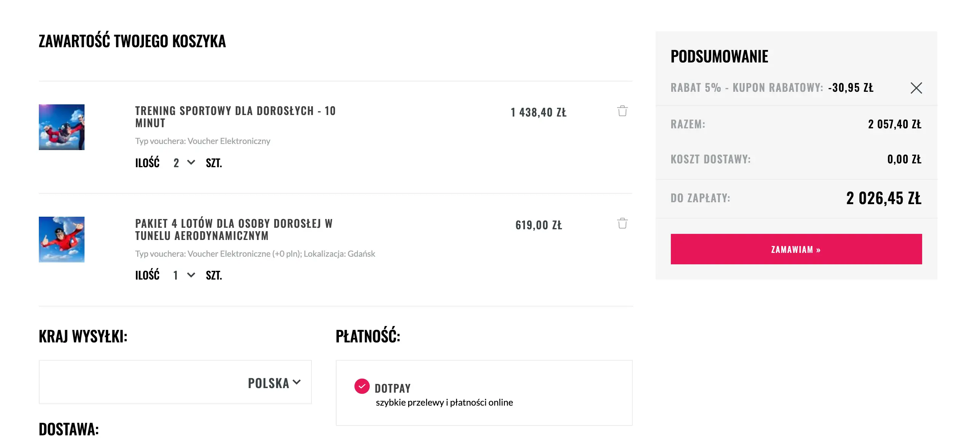Expand quantity selector for Pakiet 4 Lotów
This screenshot has width=980, height=438.
[x=184, y=275]
